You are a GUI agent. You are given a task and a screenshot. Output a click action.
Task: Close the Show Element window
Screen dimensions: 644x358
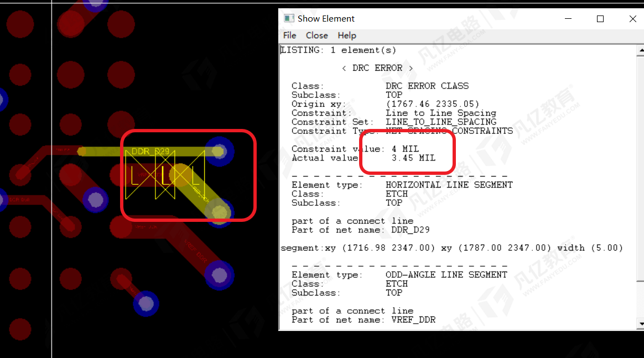click(x=632, y=18)
